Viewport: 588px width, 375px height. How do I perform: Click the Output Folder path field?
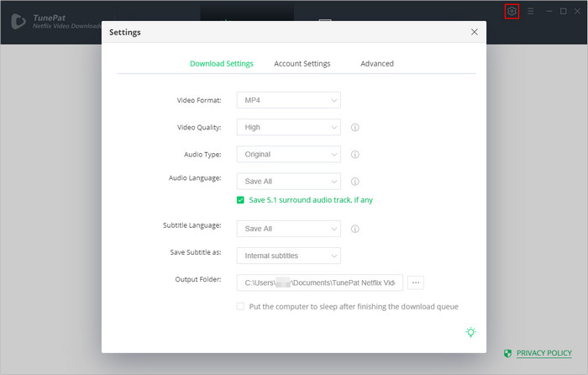tap(320, 283)
